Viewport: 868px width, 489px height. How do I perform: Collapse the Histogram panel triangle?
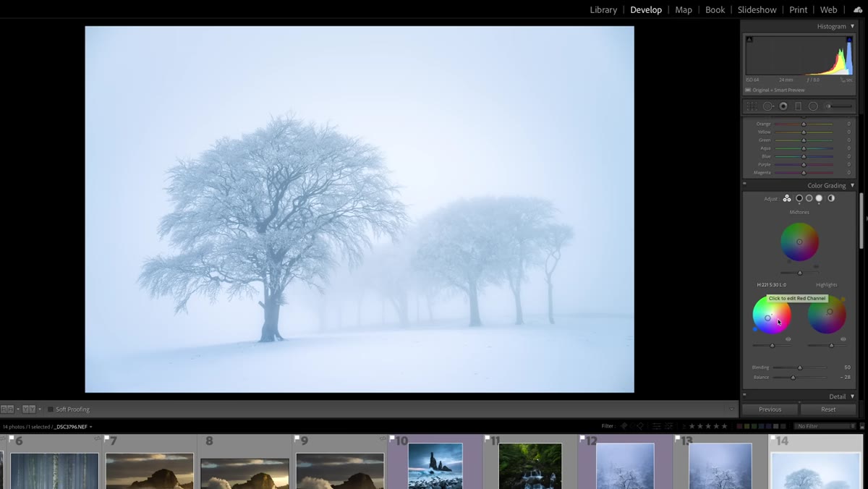(852, 26)
